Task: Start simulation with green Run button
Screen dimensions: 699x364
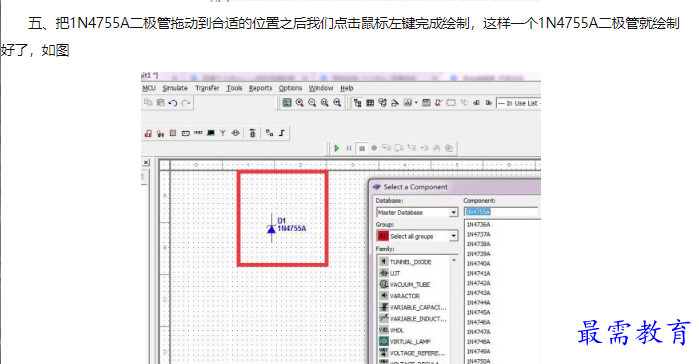Action: point(337,148)
